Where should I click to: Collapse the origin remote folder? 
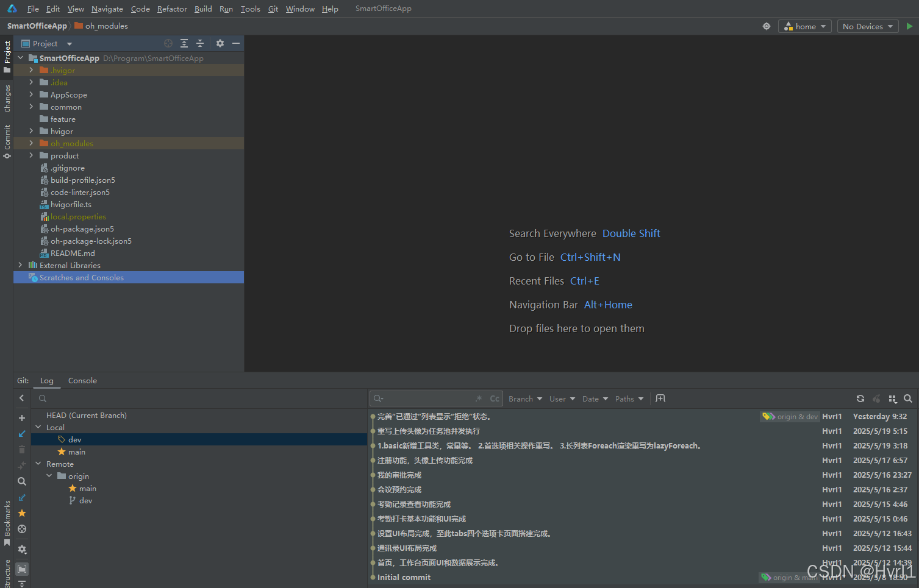tap(49, 476)
